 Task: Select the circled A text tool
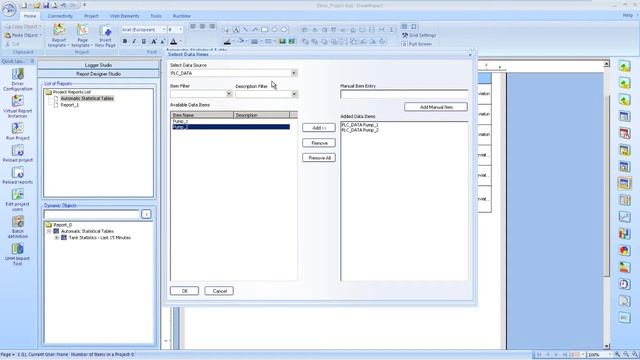(x=236, y=30)
